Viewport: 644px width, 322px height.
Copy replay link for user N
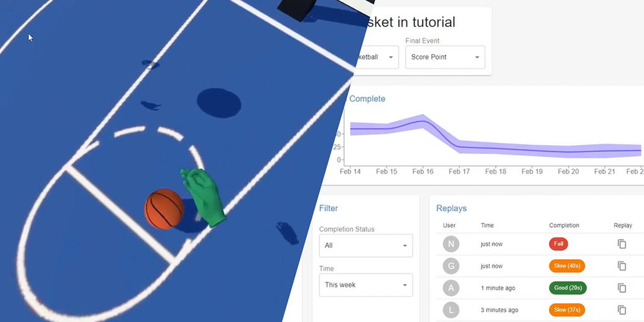(x=622, y=244)
